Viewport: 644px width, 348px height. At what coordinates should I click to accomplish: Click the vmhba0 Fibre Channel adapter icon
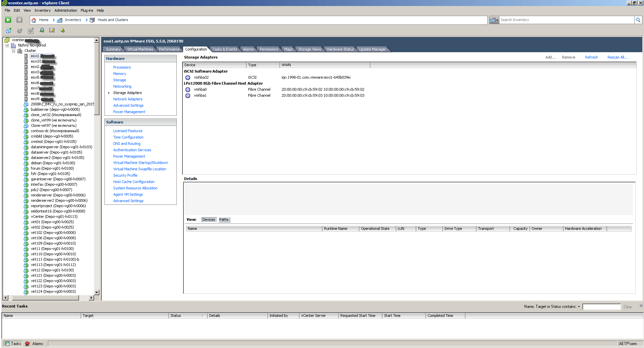[x=188, y=90]
